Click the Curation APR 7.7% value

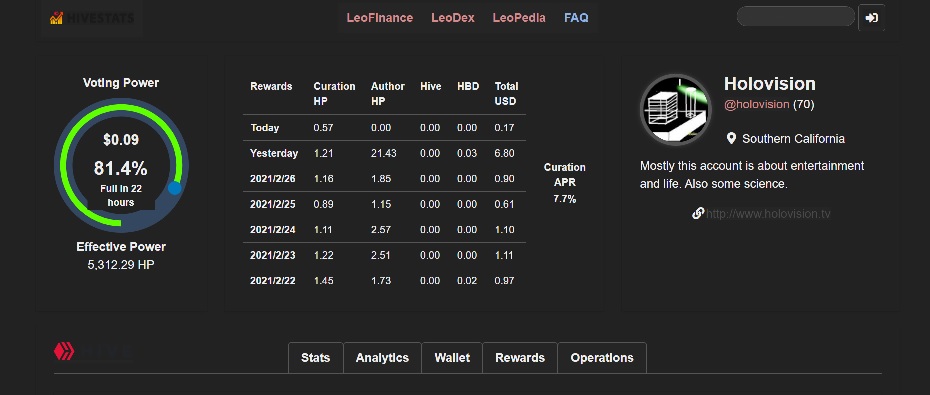(565, 199)
